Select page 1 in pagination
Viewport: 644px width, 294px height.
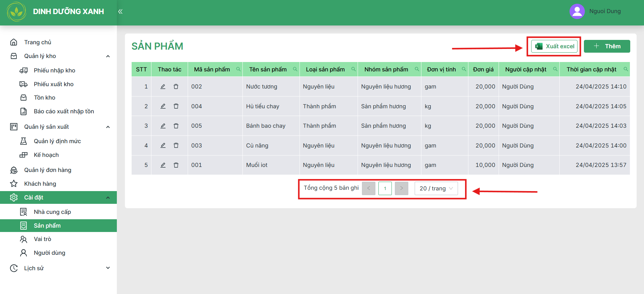pyautogui.click(x=385, y=188)
